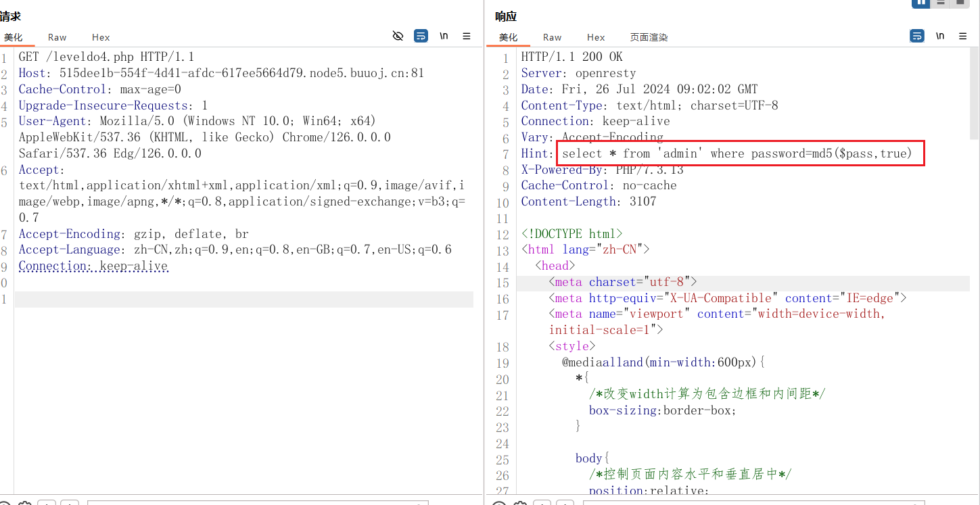
Task: Click the response Cache-Control: no-cache line
Action: tap(599, 185)
